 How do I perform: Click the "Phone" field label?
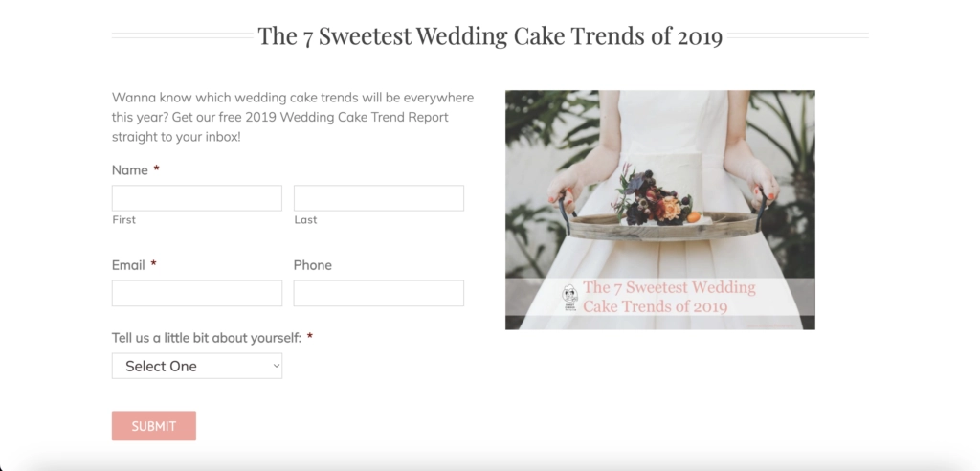[313, 265]
